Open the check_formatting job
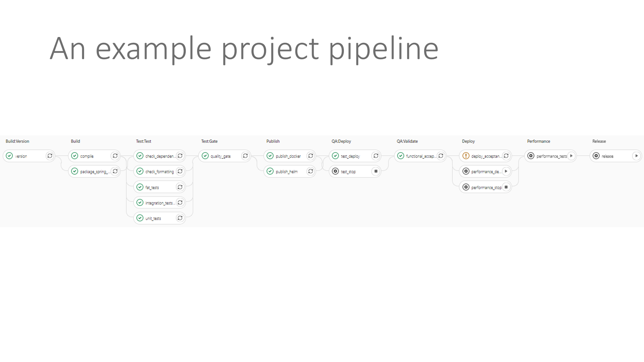This screenshot has width=644, height=362. click(x=159, y=172)
